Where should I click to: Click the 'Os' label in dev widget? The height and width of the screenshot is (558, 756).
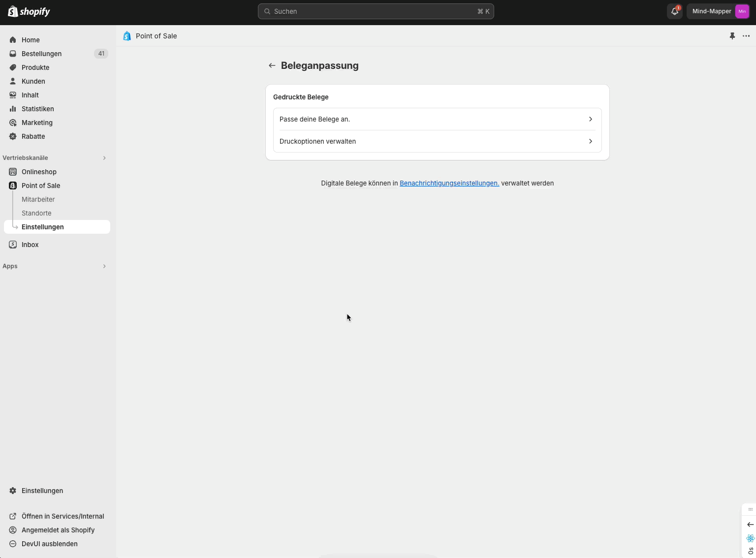[751, 551]
